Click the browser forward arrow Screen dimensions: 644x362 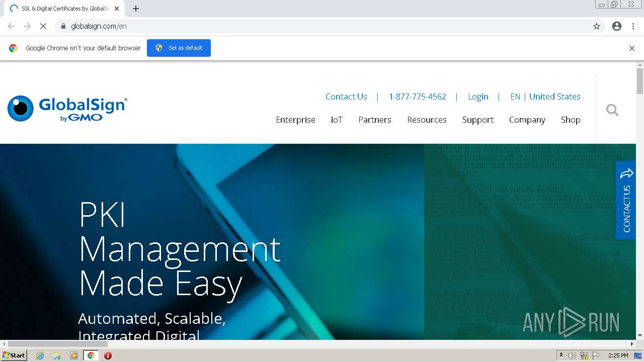(x=27, y=26)
